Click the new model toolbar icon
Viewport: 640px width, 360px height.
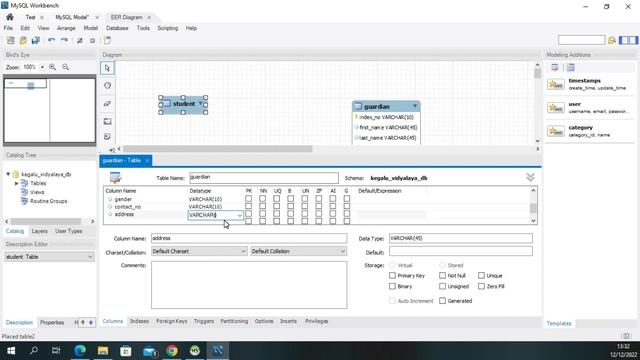[11, 40]
